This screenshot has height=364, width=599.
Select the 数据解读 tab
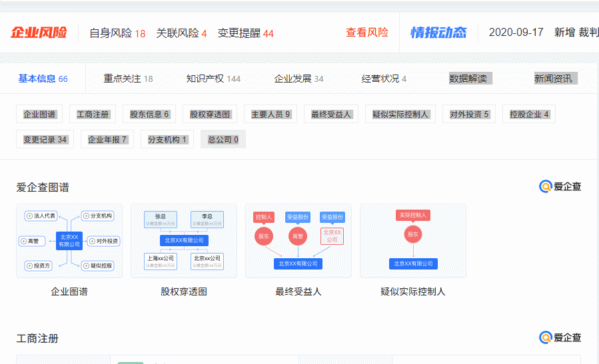(x=470, y=79)
